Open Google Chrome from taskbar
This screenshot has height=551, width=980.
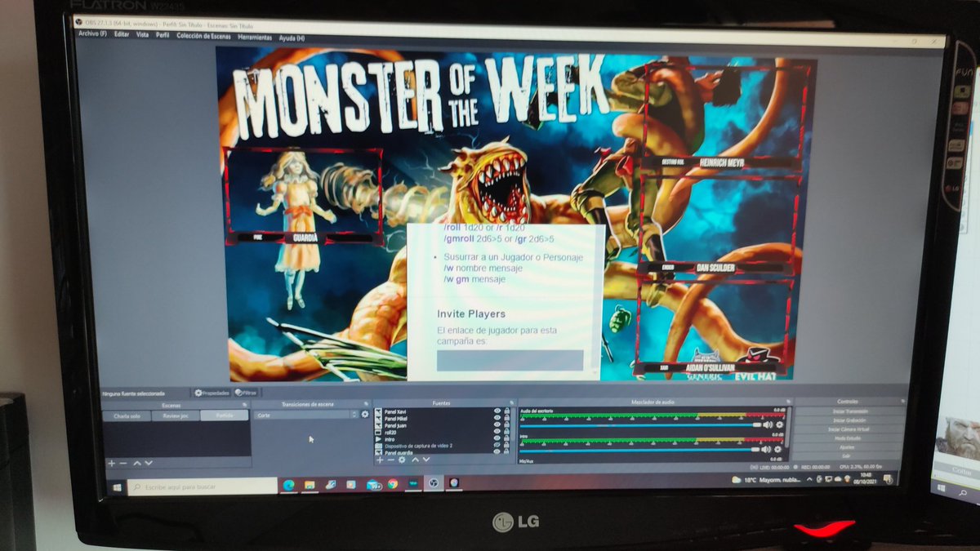click(392, 484)
